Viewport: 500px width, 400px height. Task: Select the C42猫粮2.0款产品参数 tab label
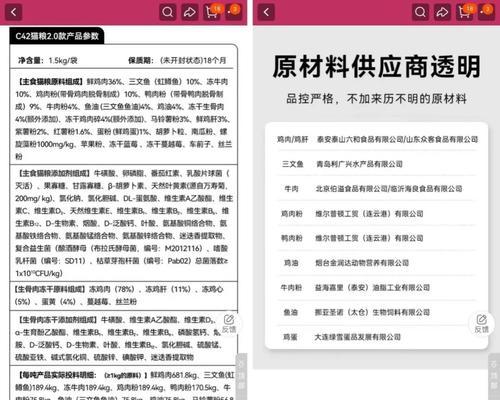coord(57,36)
